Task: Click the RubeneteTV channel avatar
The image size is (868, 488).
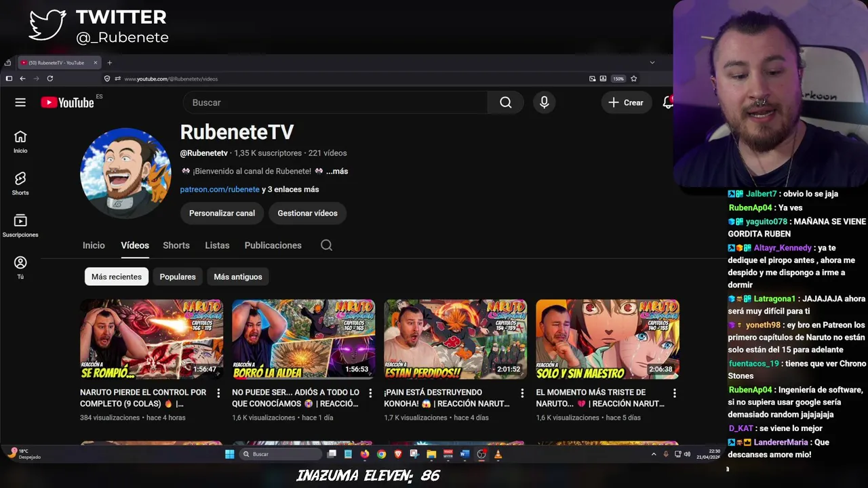Action: (125, 173)
